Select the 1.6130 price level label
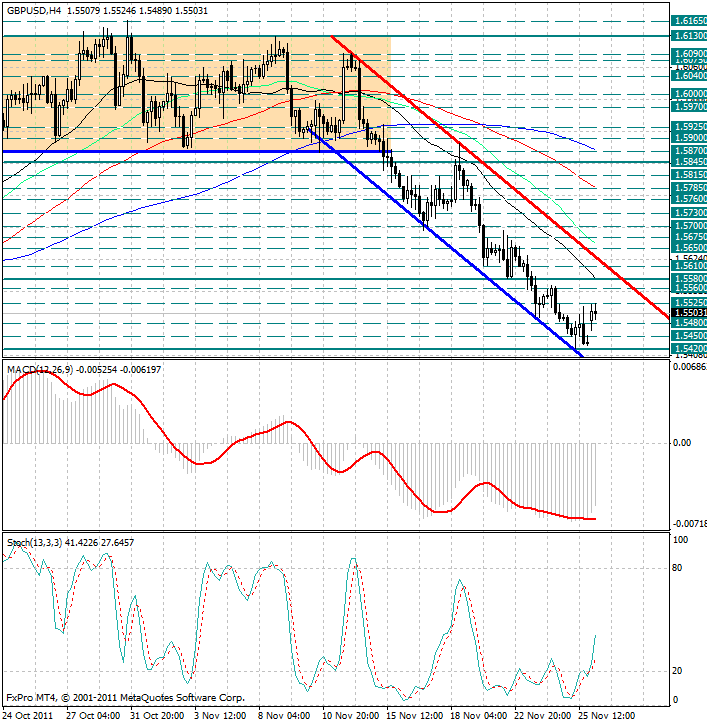Screen dimensions: 707x723 [689, 36]
